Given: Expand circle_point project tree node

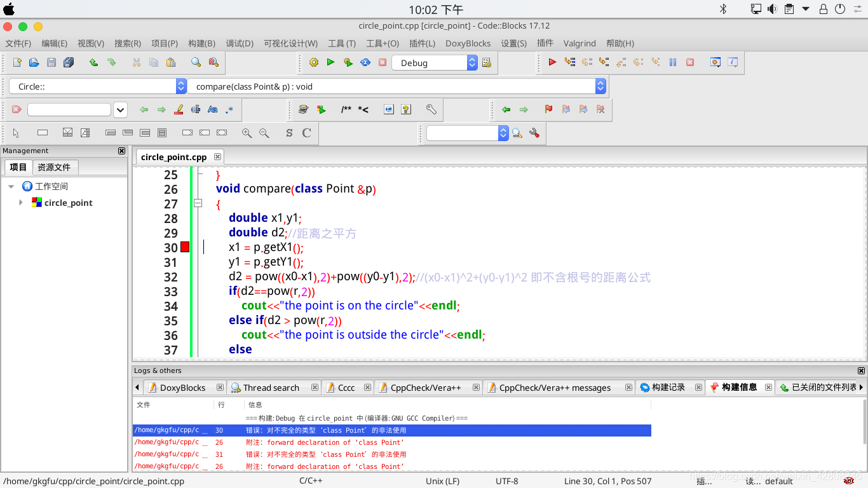Looking at the screenshot, I should pyautogui.click(x=21, y=202).
